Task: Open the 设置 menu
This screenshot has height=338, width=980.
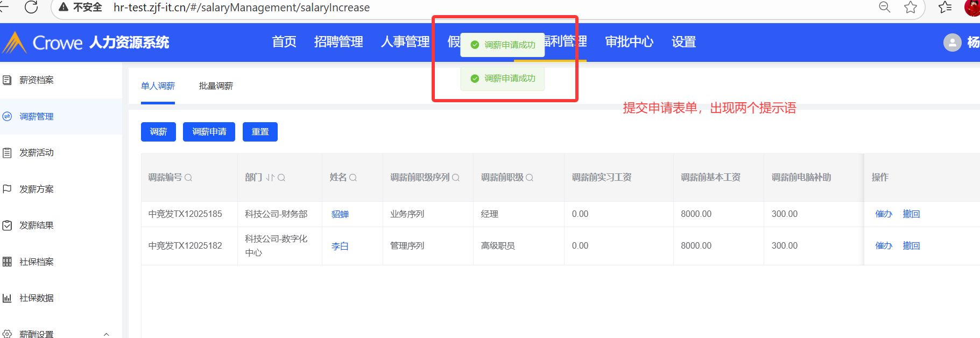Action: click(683, 42)
